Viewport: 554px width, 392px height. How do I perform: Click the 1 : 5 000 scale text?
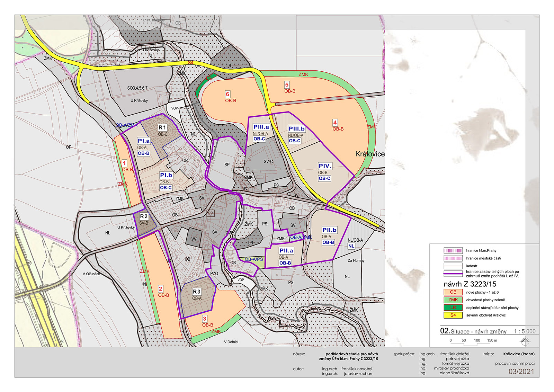click(525, 331)
